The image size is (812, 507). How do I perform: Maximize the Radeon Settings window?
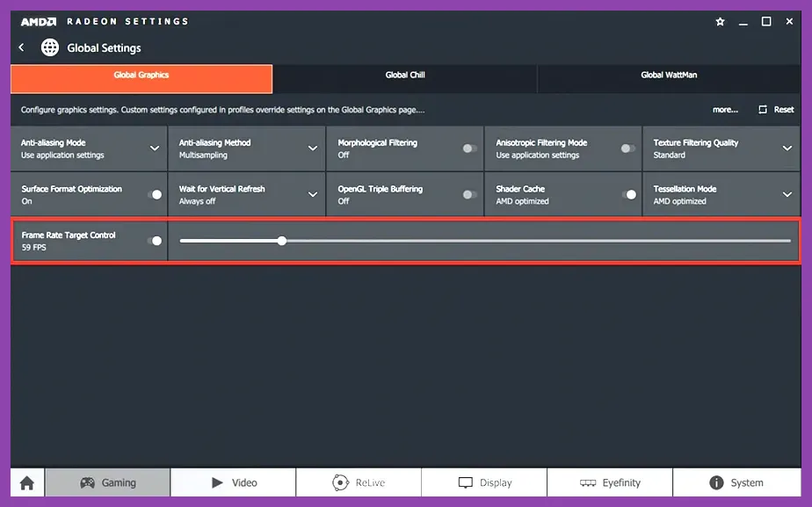click(766, 21)
